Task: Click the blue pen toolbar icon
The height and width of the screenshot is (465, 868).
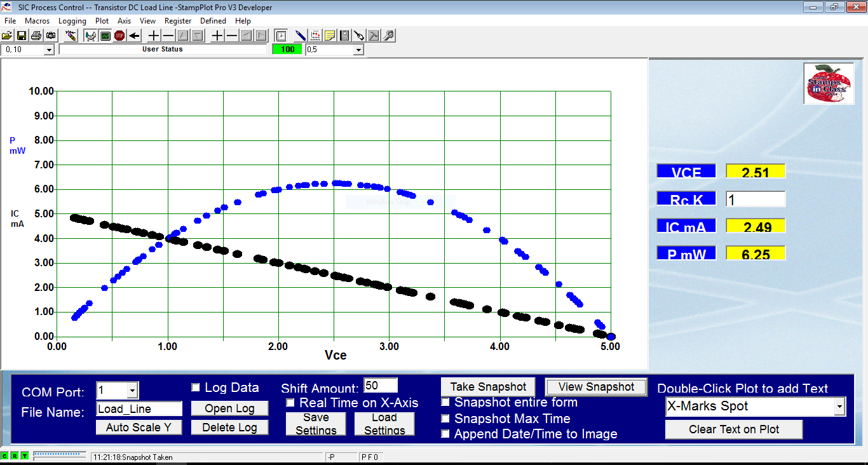Action: click(x=300, y=36)
